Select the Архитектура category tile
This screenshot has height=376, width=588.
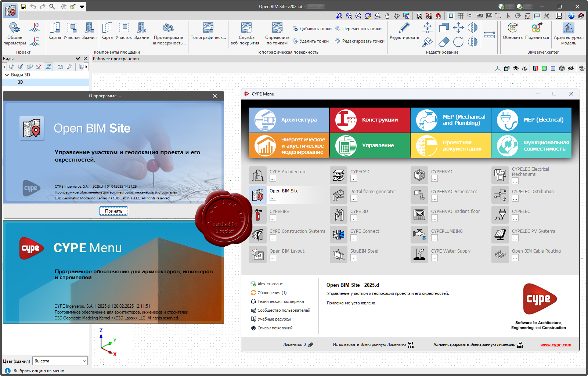pos(289,120)
